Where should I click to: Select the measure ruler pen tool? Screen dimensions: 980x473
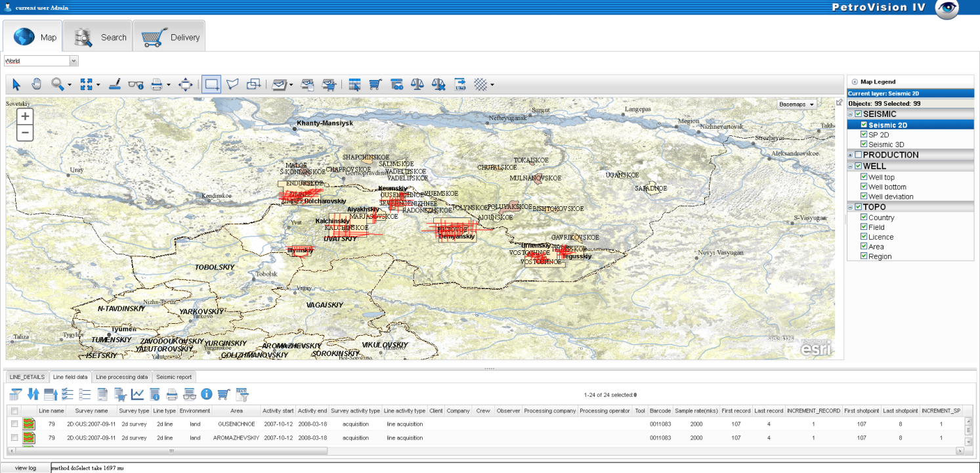pos(115,84)
